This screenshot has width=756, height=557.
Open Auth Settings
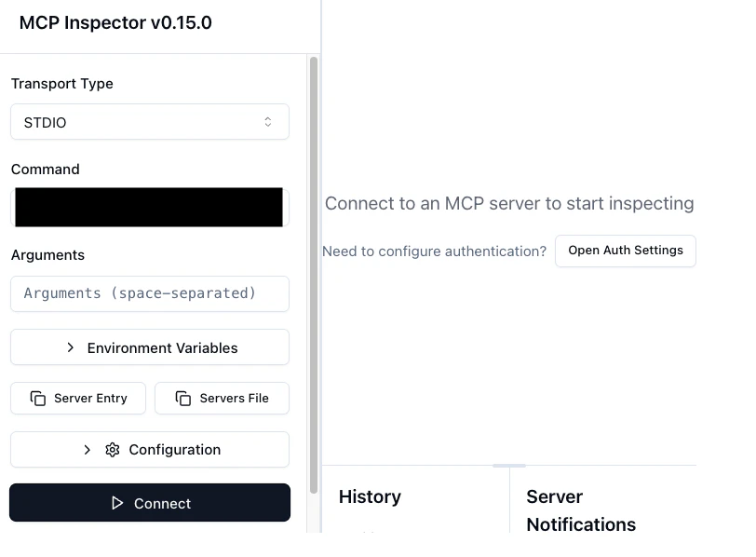pyautogui.click(x=625, y=251)
